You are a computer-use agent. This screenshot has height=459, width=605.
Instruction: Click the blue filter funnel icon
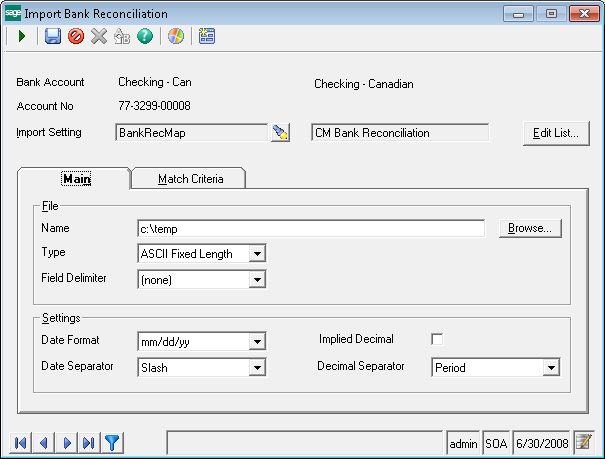(x=112, y=443)
